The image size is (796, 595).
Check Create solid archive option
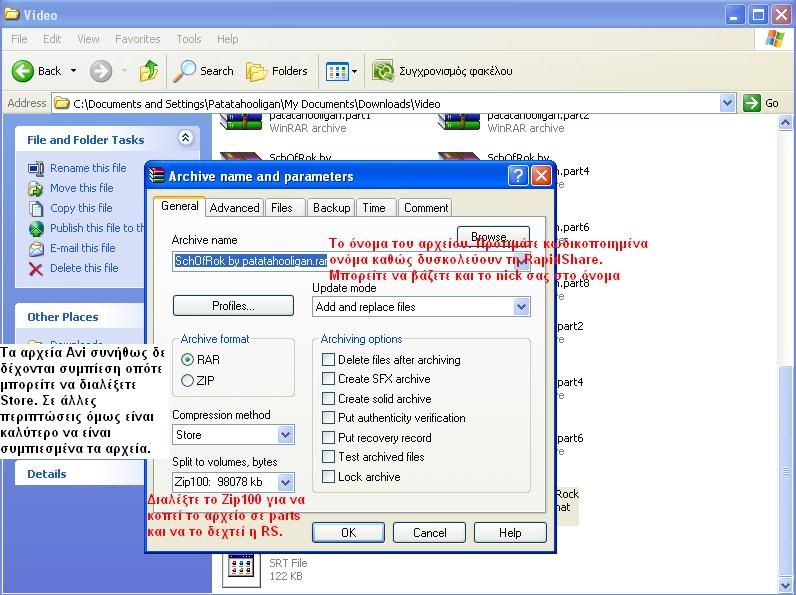click(x=328, y=399)
